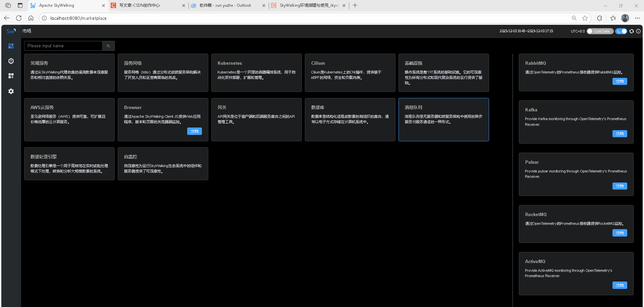This screenshot has width=644, height=307.
Task: Click the 文档 button on the Browser card
Action: [x=195, y=131]
